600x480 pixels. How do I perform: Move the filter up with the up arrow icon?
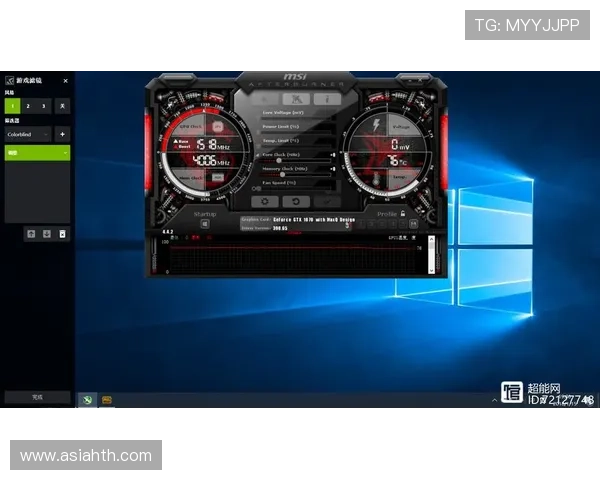[31, 234]
